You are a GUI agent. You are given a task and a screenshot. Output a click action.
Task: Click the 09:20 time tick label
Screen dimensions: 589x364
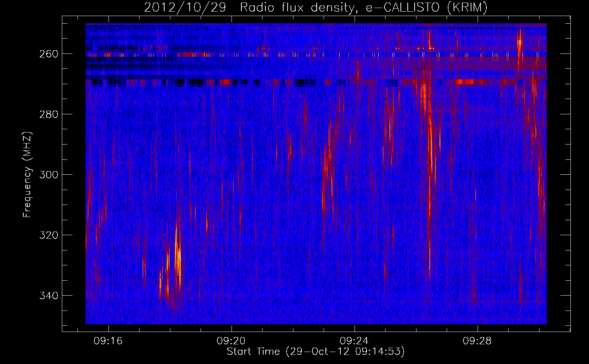click(231, 341)
